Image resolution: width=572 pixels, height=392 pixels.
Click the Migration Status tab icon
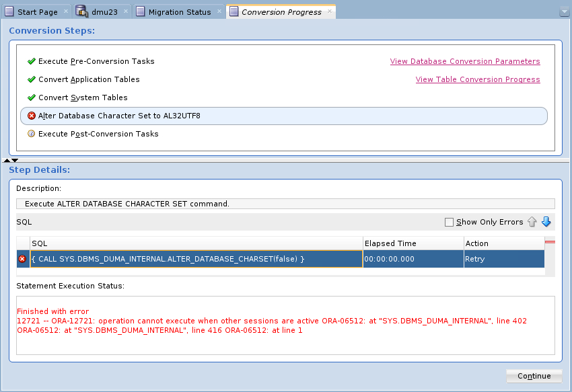(140, 11)
